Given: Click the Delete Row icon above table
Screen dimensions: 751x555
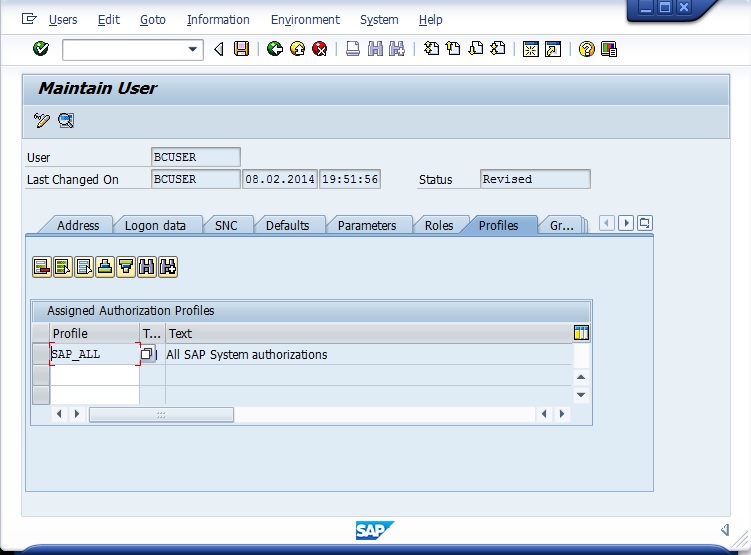Looking at the screenshot, I should (42, 266).
